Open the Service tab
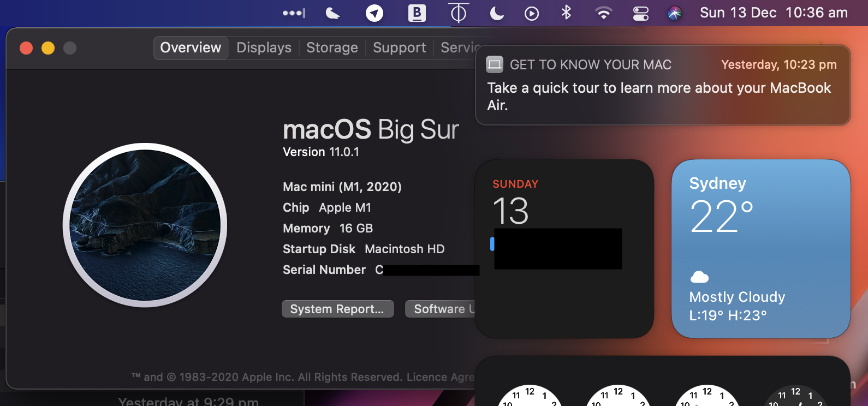 point(460,47)
